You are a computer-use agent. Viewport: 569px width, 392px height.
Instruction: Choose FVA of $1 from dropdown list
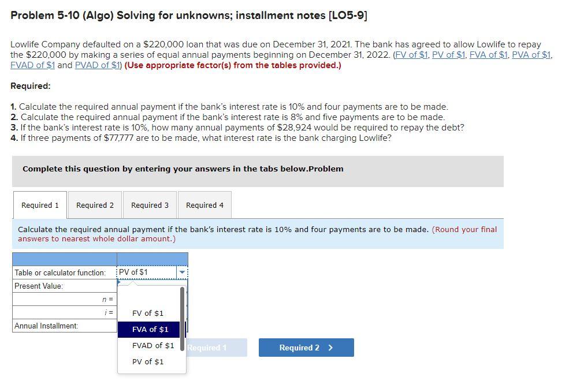click(x=149, y=329)
